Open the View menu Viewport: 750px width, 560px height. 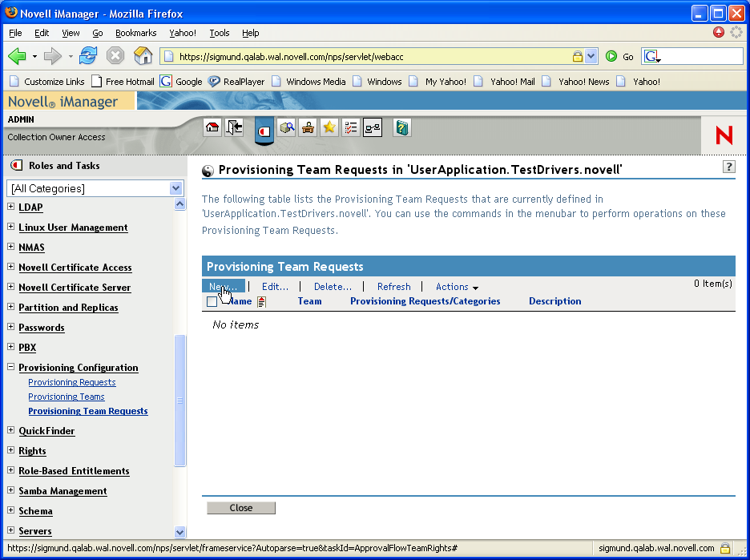(71, 33)
